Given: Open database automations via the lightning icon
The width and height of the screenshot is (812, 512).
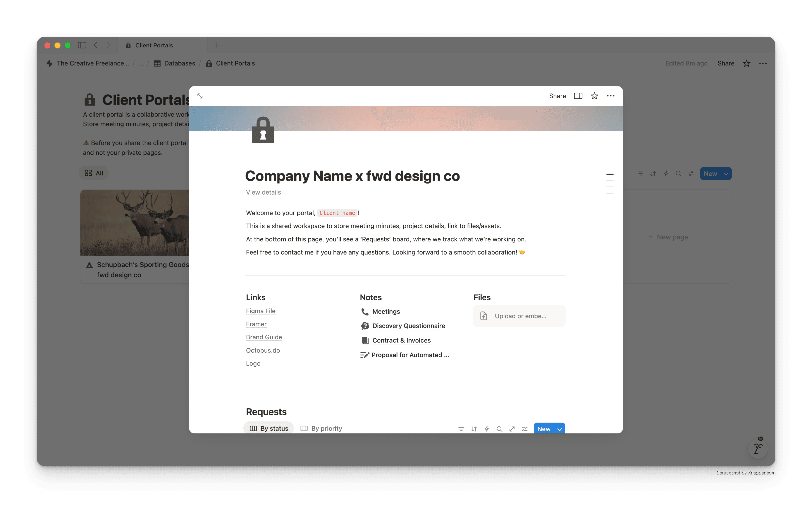Looking at the screenshot, I should click(487, 429).
